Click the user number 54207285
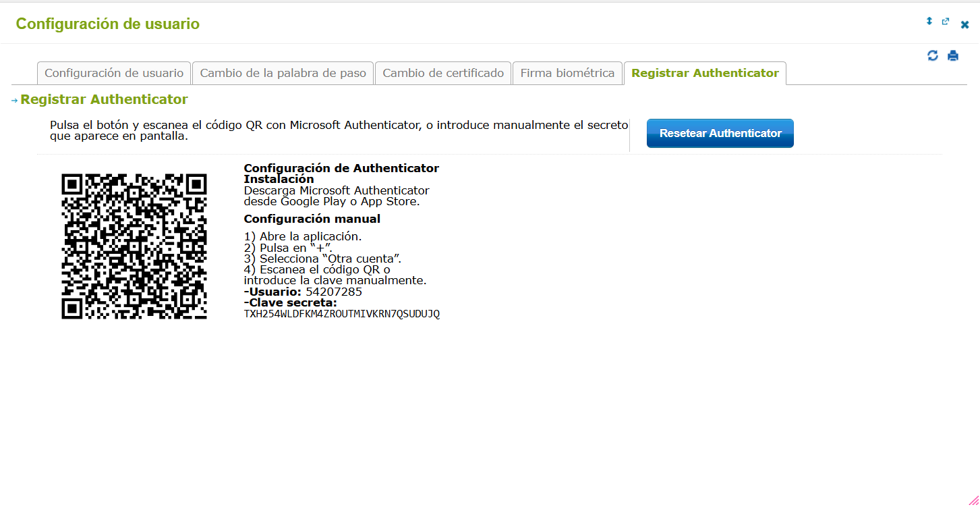 pos(334,292)
